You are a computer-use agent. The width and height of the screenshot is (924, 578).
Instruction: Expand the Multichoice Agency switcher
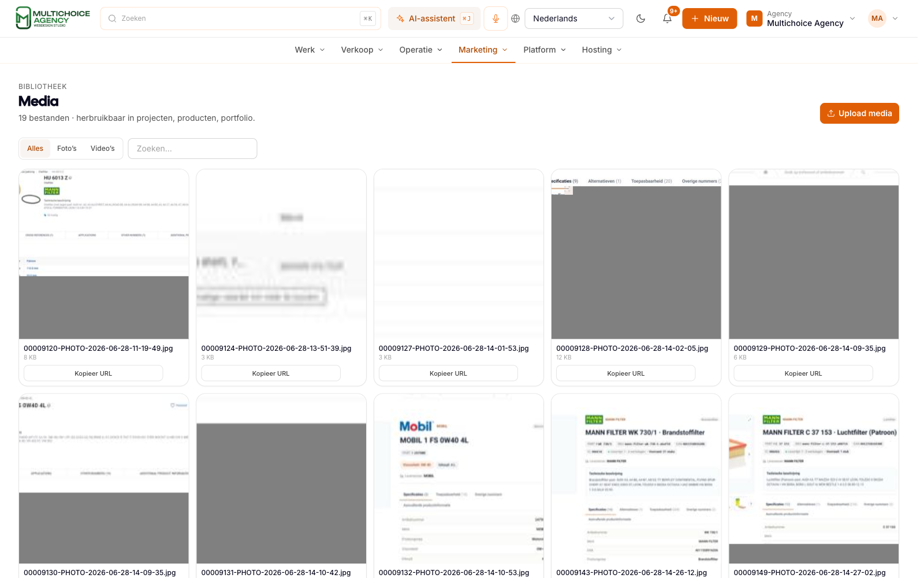(800, 18)
